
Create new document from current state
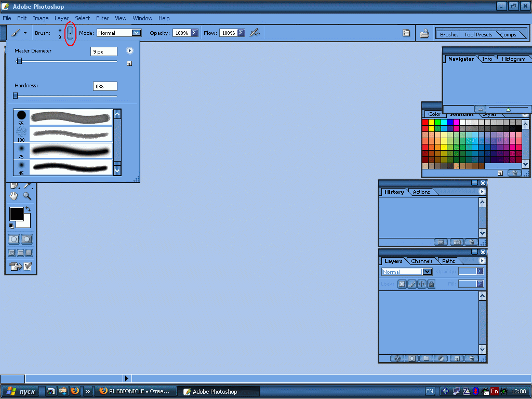[x=441, y=242]
